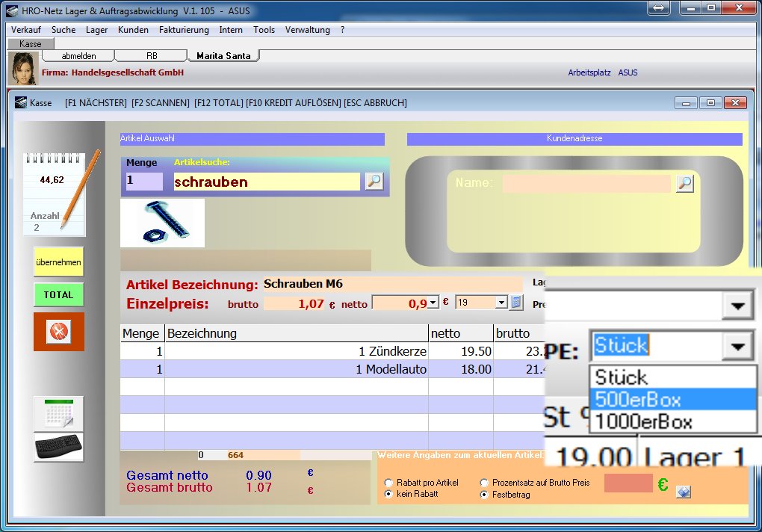Image resolution: width=762 pixels, height=532 pixels.
Task: Choose Stück from the PE list
Action: click(673, 377)
